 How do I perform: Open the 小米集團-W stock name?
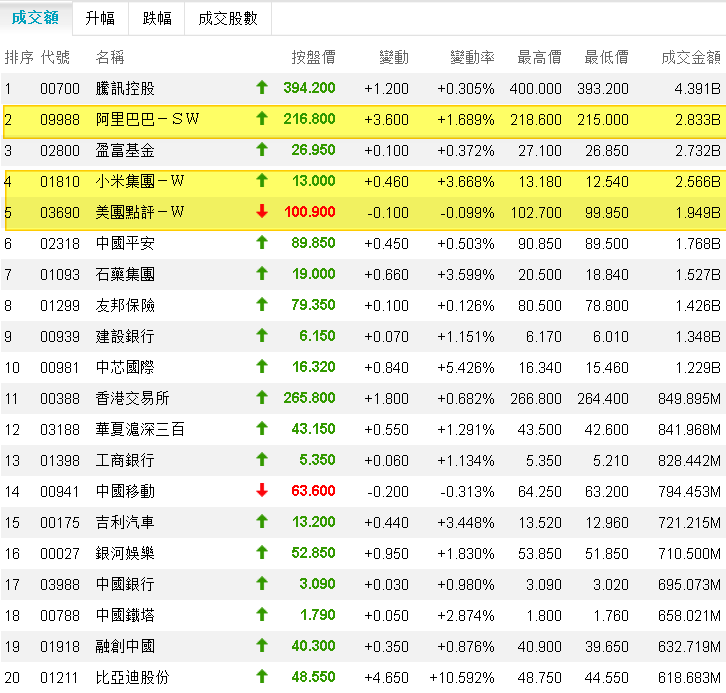(140, 181)
